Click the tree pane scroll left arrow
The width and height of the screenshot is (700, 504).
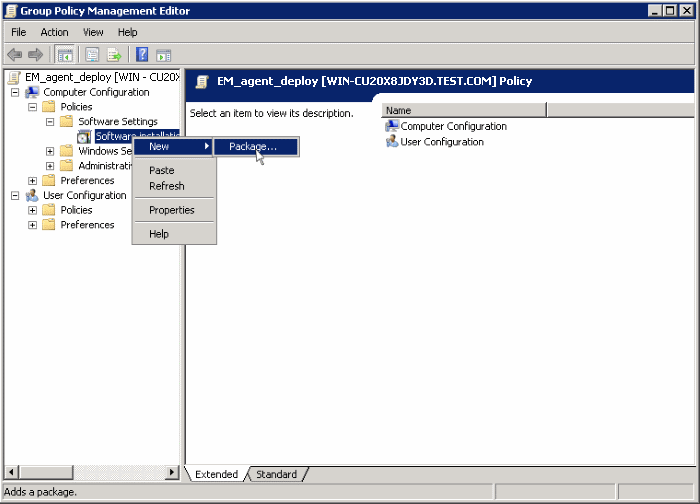(11, 472)
